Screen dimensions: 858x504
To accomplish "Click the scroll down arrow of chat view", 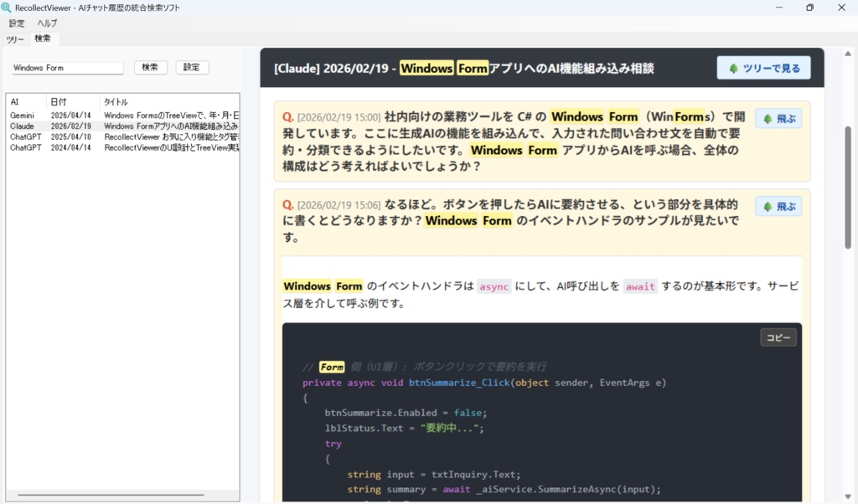I will (x=848, y=496).
